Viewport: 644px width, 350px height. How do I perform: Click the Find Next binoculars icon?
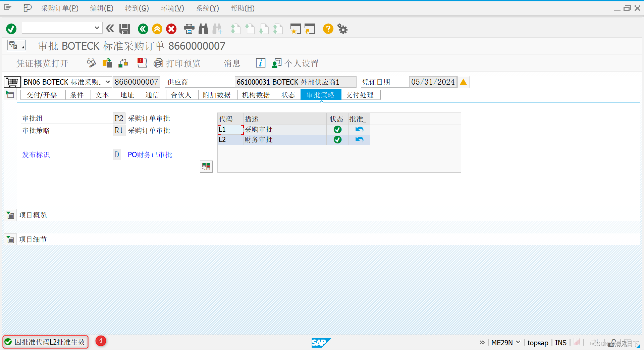click(217, 29)
